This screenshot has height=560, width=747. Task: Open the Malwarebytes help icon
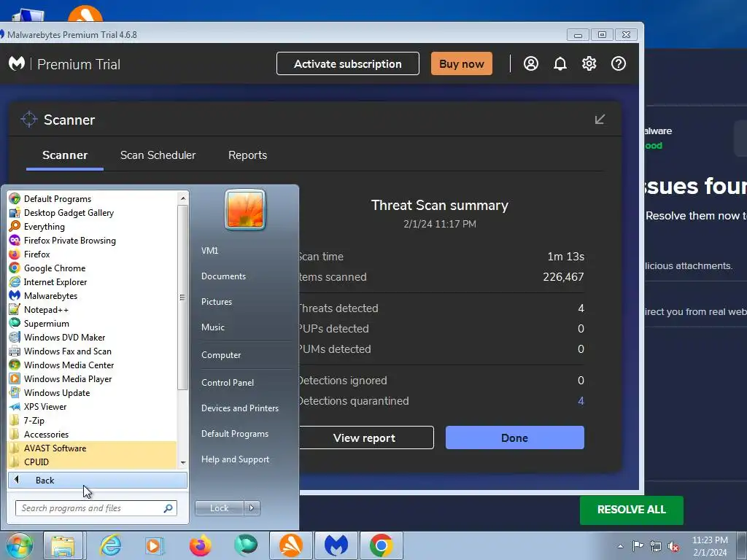tap(619, 64)
